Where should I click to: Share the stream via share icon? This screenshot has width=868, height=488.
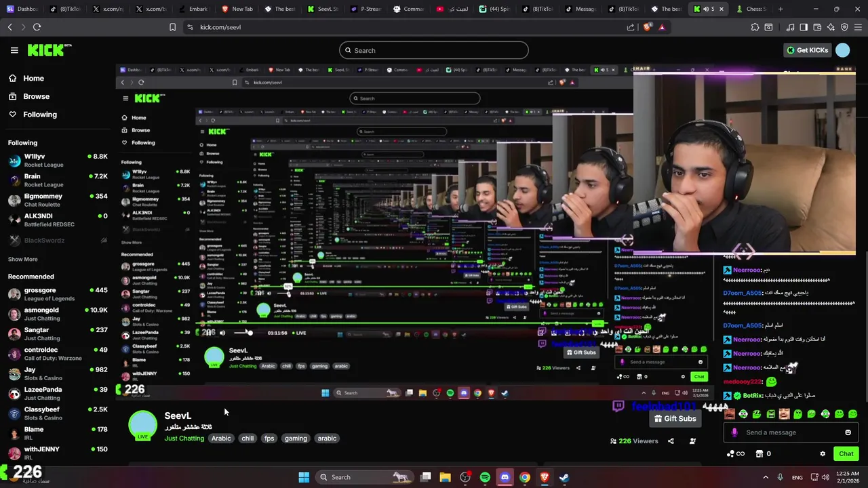pyautogui.click(x=671, y=441)
